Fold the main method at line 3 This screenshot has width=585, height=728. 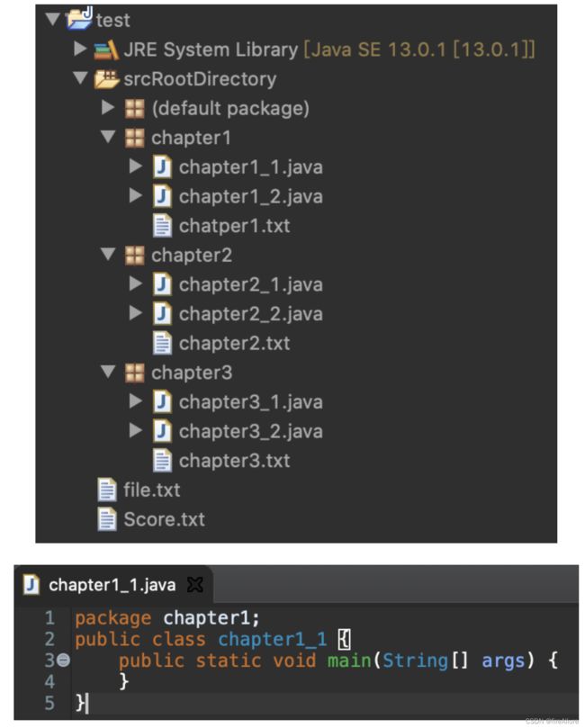tap(64, 660)
